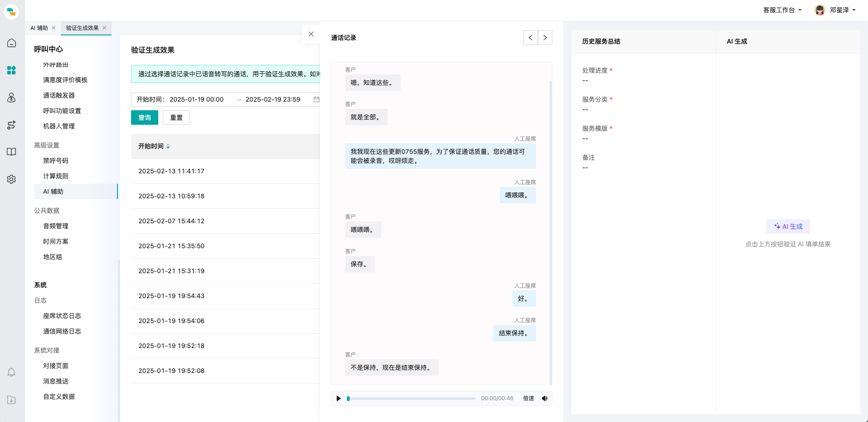
Task: Open 通信网络日志 menu item
Action: (62, 331)
